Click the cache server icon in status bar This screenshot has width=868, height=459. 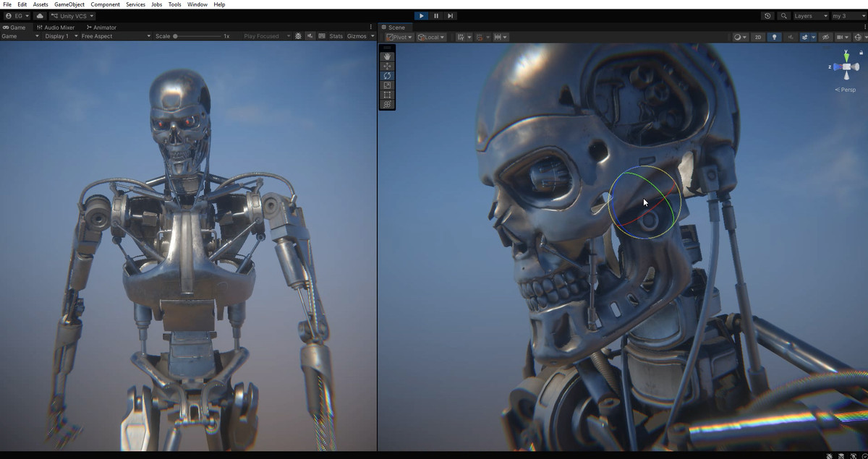point(841,455)
